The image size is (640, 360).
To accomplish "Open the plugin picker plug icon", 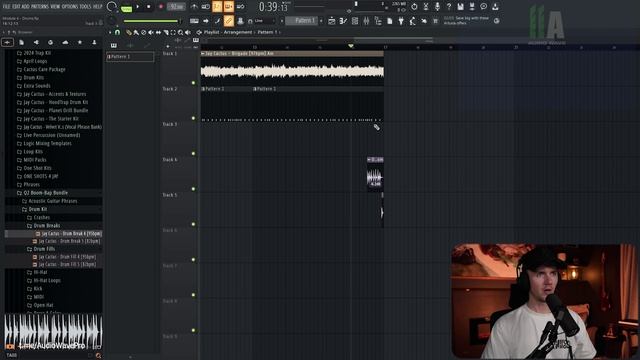I will [x=401, y=21].
